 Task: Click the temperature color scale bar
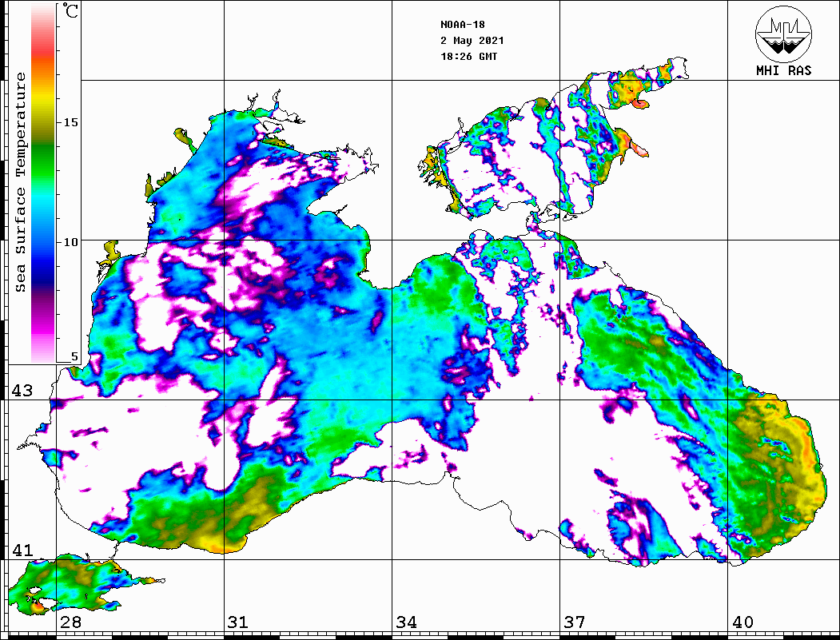[43, 184]
